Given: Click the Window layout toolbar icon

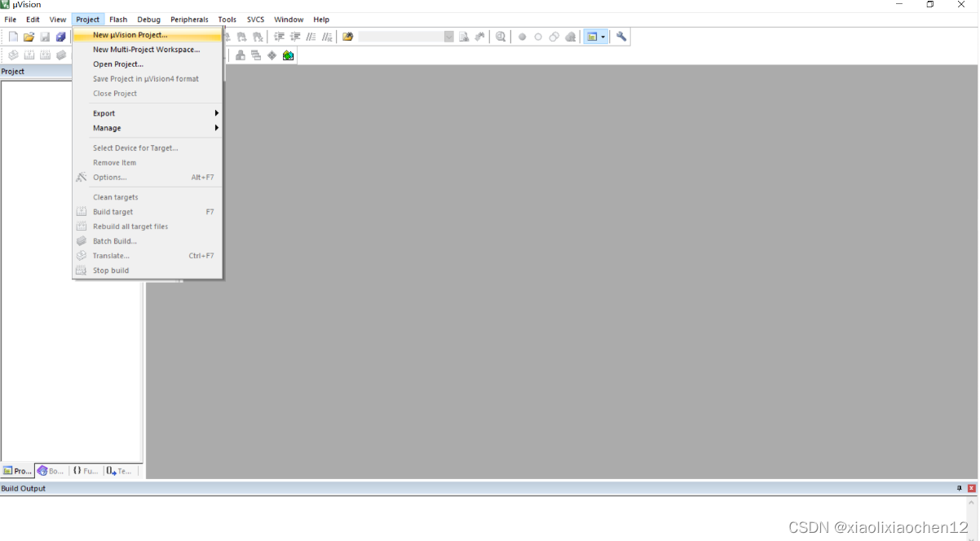Looking at the screenshot, I should [x=593, y=37].
